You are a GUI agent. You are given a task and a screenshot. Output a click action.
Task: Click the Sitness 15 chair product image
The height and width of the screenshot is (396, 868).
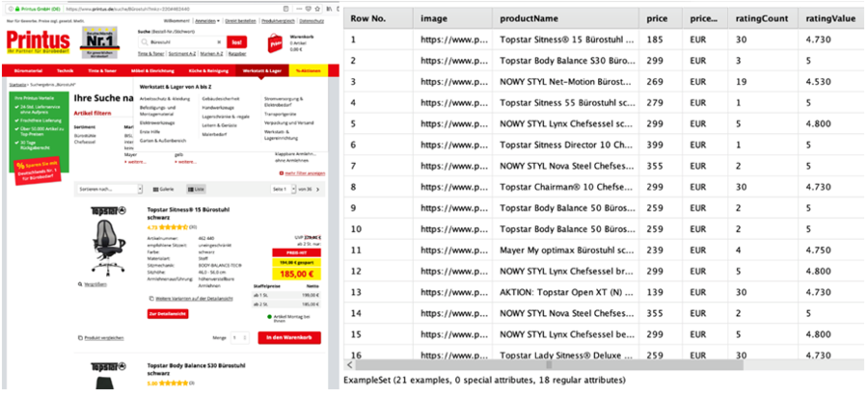click(108, 248)
